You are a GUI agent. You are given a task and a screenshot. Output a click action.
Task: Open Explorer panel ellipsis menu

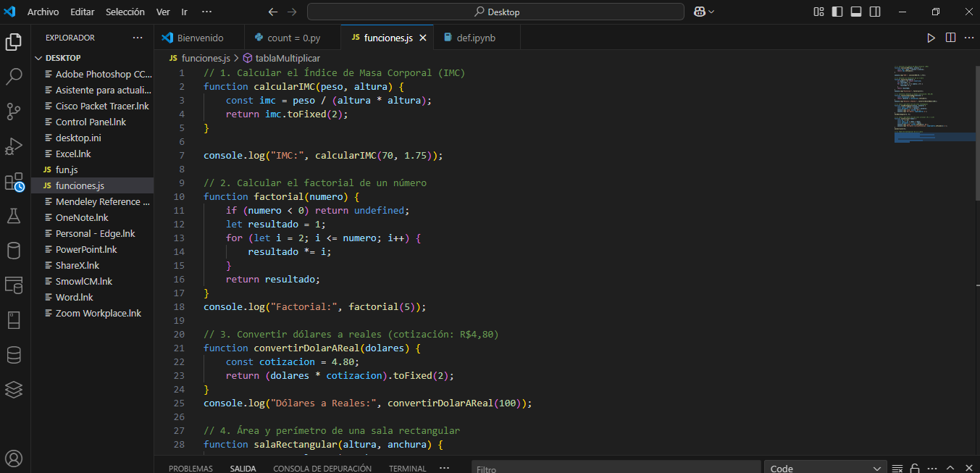tap(138, 38)
